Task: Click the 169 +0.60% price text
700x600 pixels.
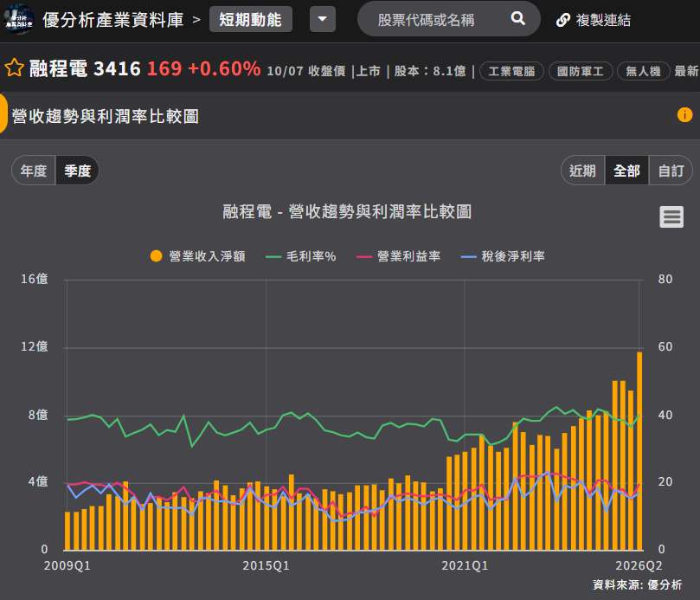Action: coord(203,68)
